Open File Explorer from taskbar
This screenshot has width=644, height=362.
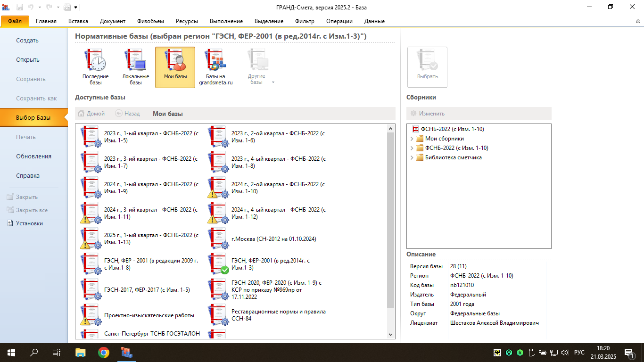[81, 353]
